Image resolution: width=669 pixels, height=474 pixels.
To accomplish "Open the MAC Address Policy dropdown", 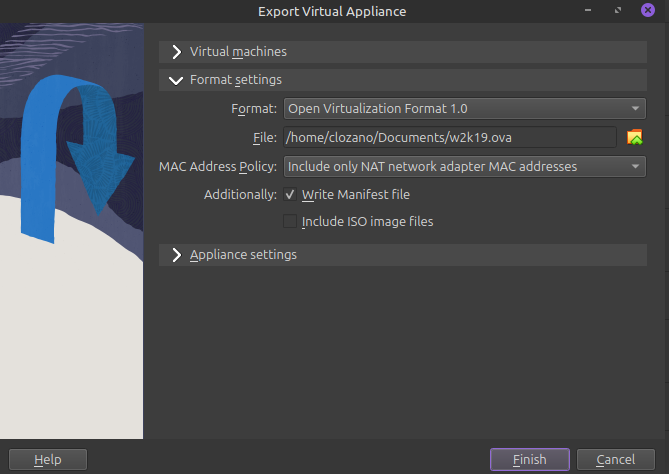I will [x=465, y=166].
